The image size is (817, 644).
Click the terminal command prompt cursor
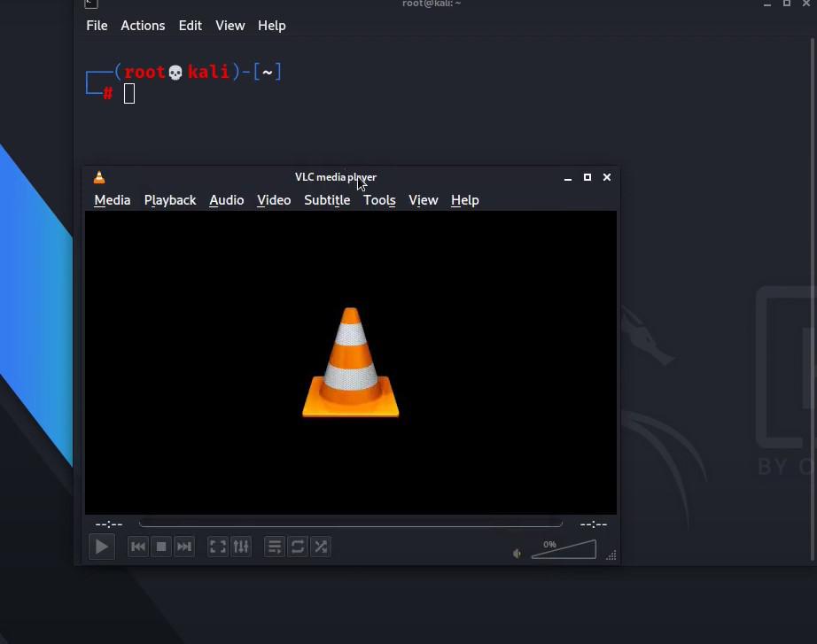(x=129, y=94)
